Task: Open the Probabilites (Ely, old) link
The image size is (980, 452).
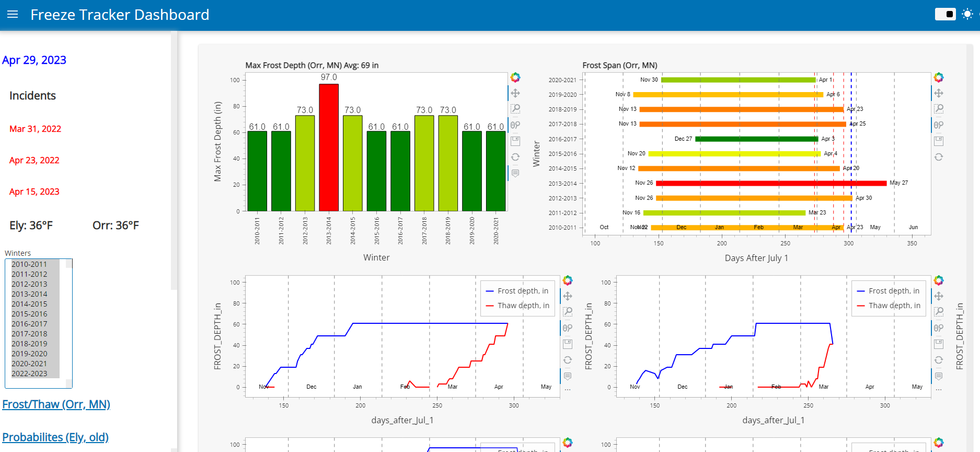Action: point(55,437)
